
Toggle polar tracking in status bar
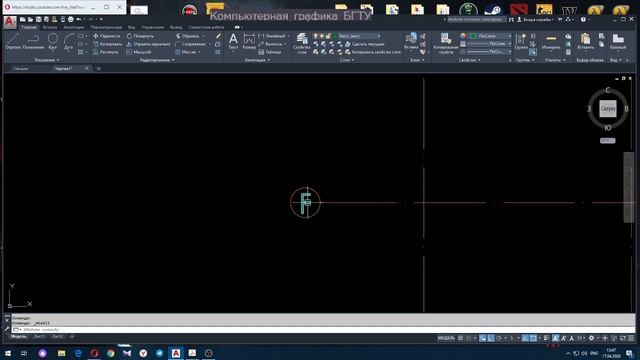click(x=499, y=338)
